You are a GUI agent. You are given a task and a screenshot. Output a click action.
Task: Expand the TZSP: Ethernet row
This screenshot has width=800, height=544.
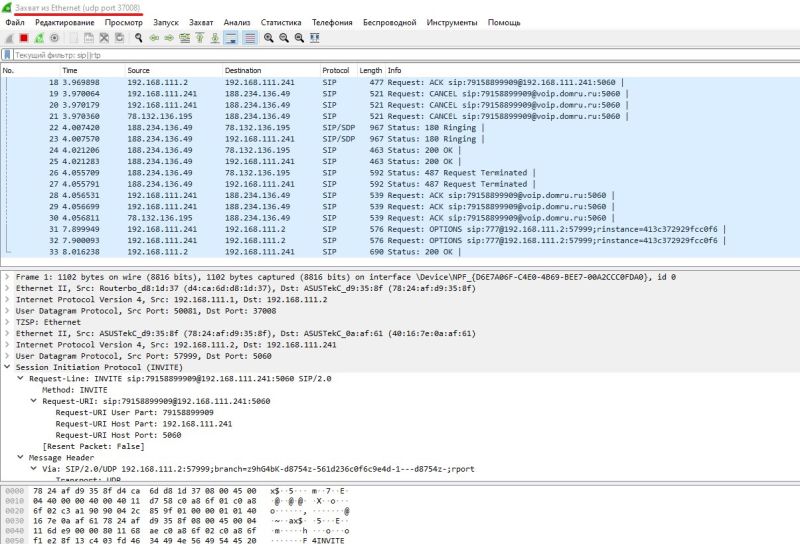click(7, 322)
